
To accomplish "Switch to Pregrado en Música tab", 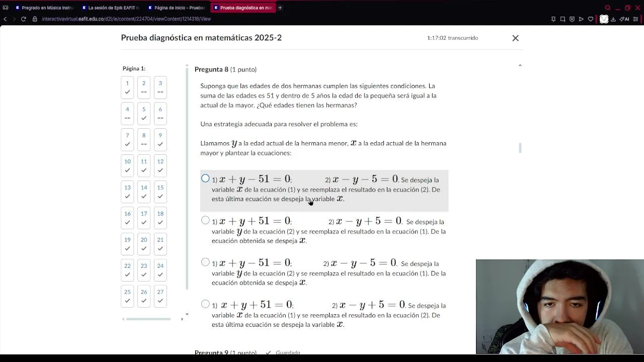I will tap(44, 8).
